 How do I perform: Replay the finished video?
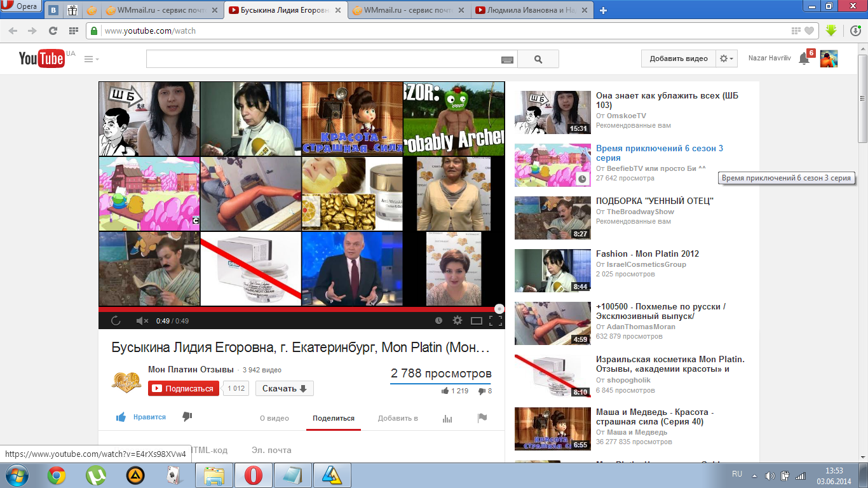[x=116, y=321]
